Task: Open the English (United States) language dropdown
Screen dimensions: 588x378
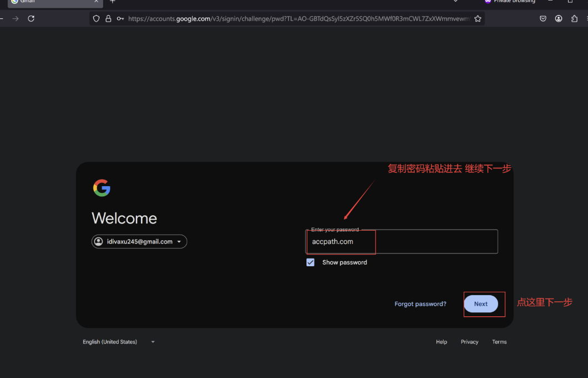Action: point(118,342)
